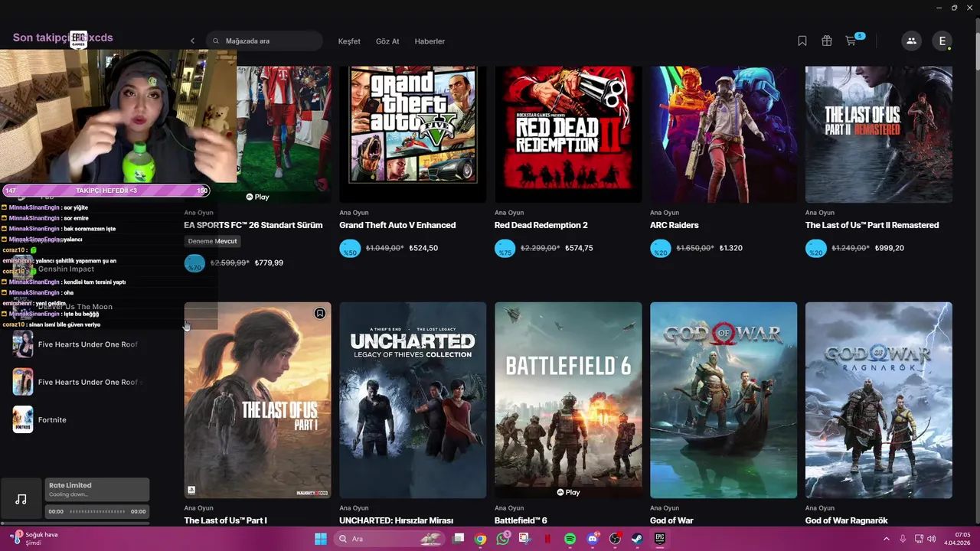The height and width of the screenshot is (551, 980).
Task: Select Fortnite text in the sidebar
Action: coord(52,419)
